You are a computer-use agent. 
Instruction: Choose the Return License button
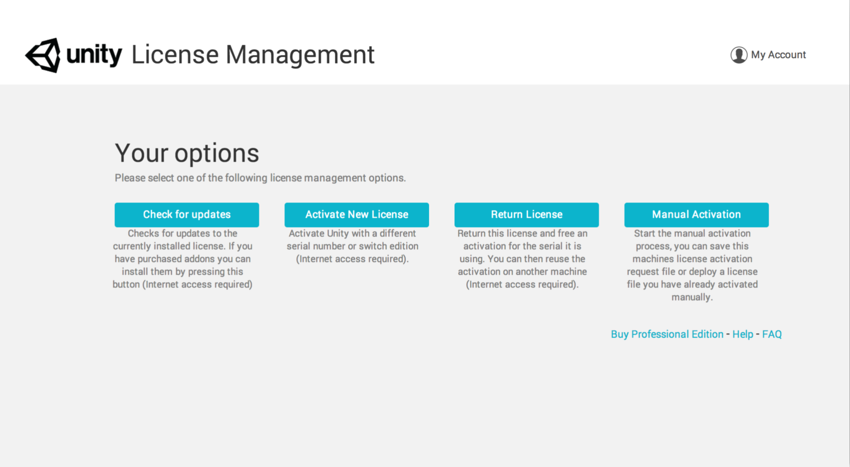(526, 215)
